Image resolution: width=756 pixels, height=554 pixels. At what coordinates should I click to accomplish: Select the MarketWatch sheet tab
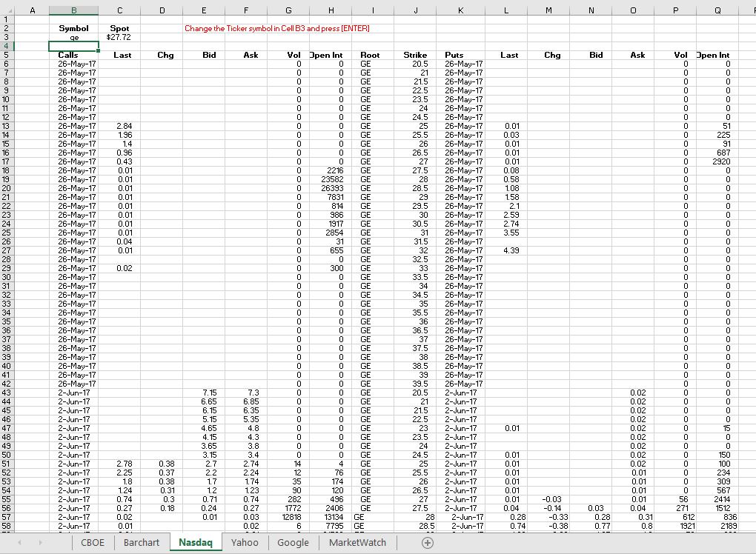tap(357, 542)
